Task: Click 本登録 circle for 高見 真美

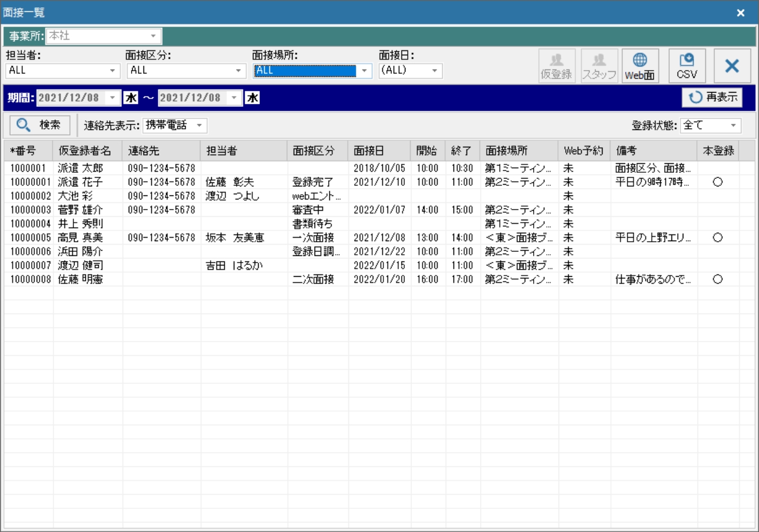Action: (x=718, y=238)
